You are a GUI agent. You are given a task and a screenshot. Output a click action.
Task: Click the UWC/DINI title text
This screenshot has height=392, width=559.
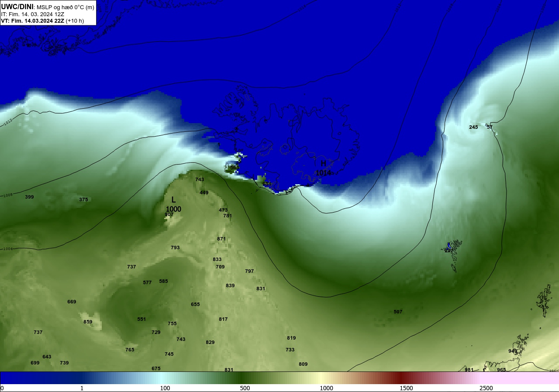point(17,7)
